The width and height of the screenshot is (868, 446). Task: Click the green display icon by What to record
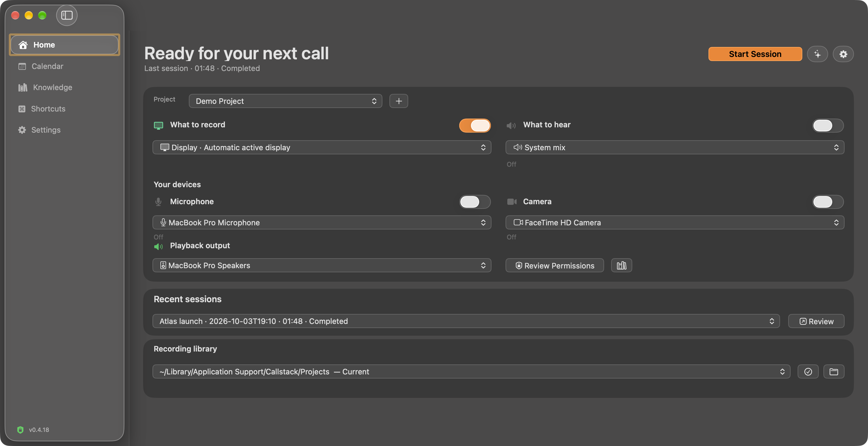point(158,125)
